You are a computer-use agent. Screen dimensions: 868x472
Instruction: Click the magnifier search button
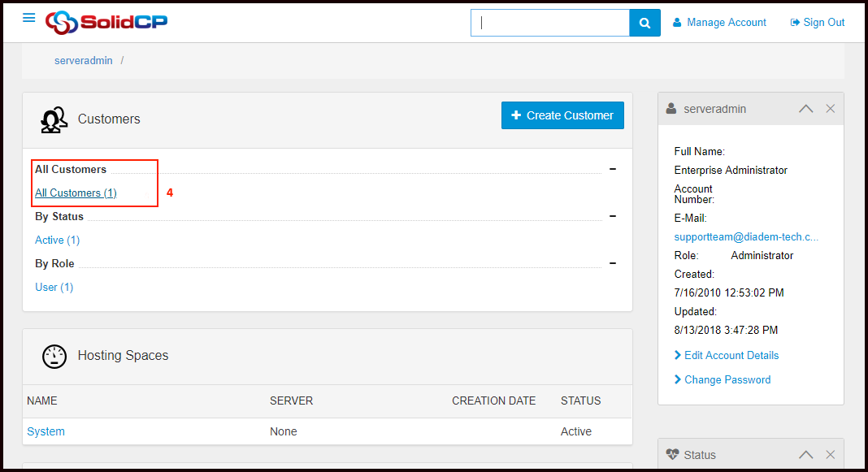(644, 23)
